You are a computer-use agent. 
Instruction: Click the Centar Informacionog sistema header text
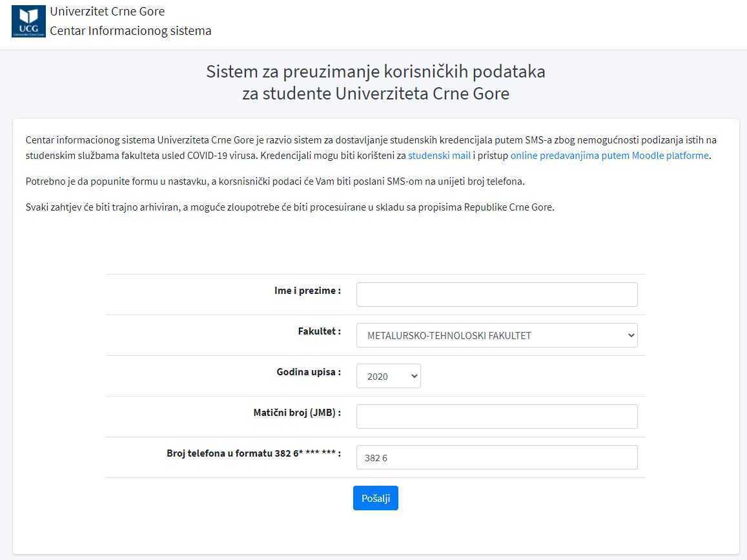(130, 30)
